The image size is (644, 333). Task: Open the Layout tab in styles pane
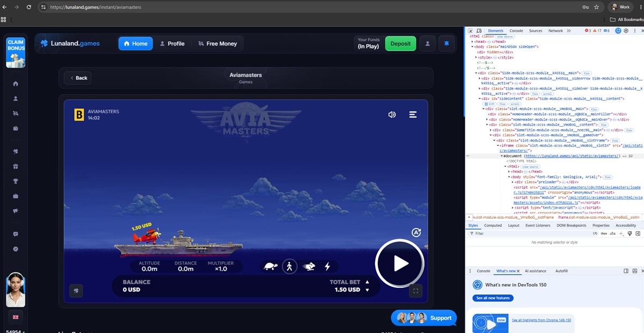tap(514, 225)
